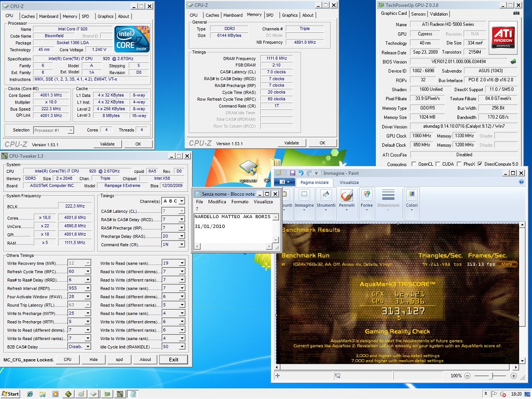Viewport: 532px width, 399px height.
Task: Expand the CPU-Tweaker RAS# to CAS# Delay (tRCD) dropdown
Action: [x=182, y=219]
